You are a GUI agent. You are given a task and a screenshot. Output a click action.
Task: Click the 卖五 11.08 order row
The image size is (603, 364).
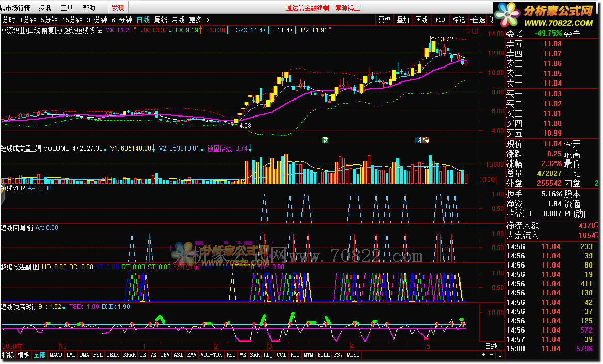534,44
